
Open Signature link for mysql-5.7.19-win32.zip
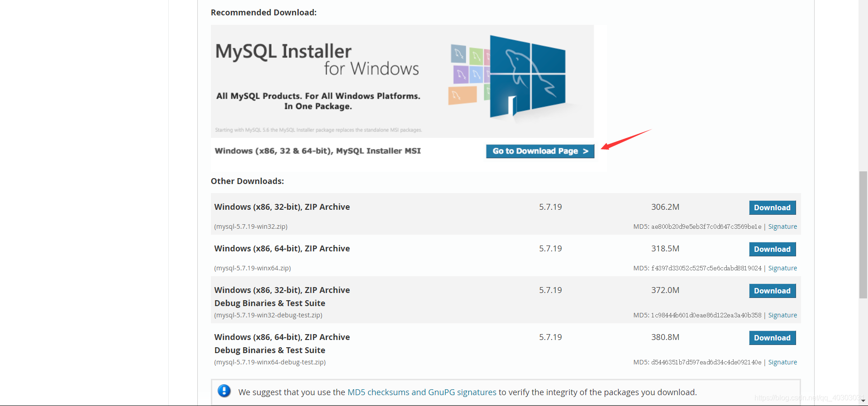[x=782, y=227]
